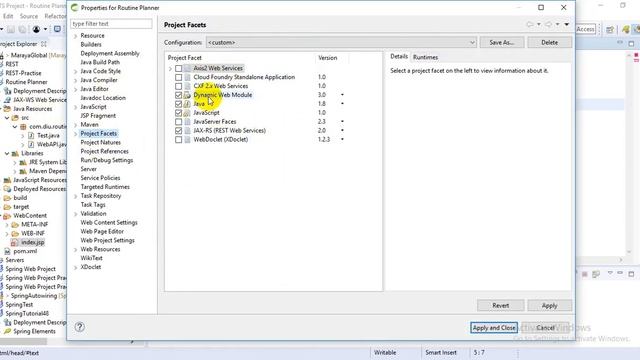Select index.jsp in Project Explorer
Image resolution: width=640 pixels, height=360 pixels.
[x=32, y=242]
